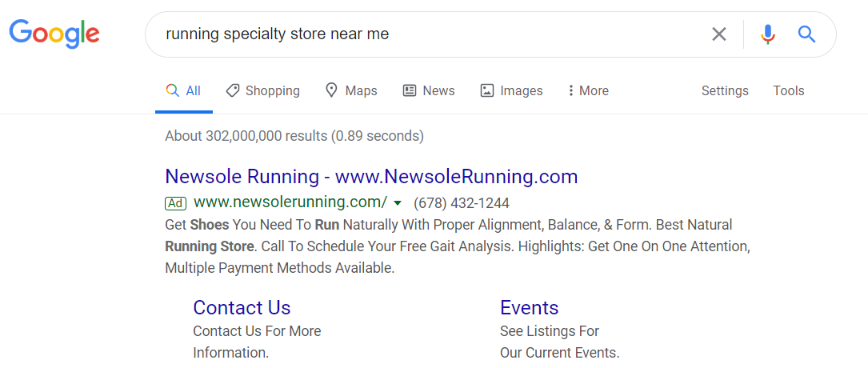868x368 pixels.
Task: Click the phone number (678) 432-1244
Action: pyautogui.click(x=462, y=203)
